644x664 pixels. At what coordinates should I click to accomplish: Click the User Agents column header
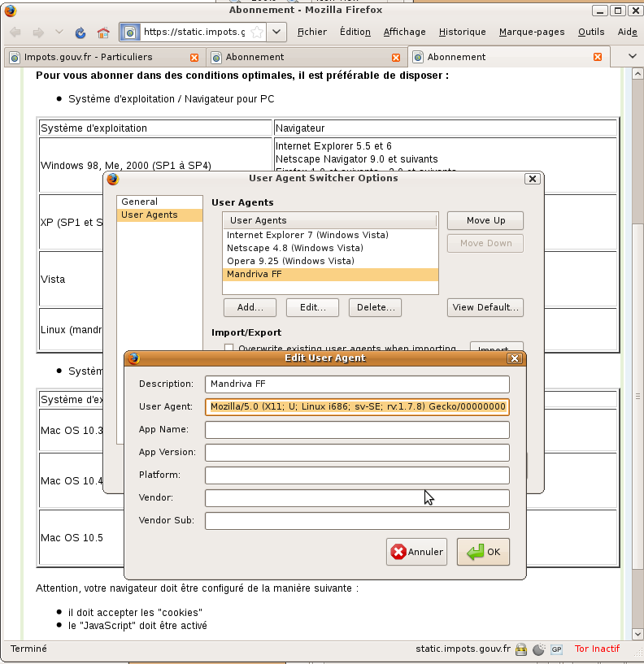[329, 220]
